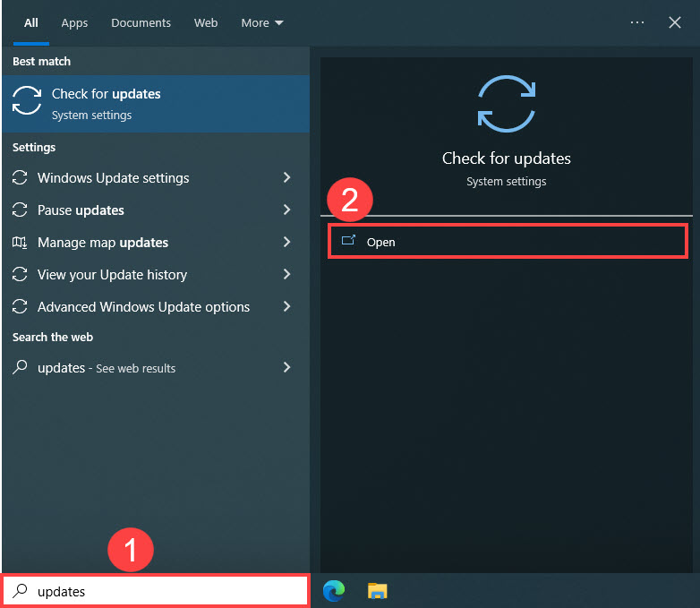Open View your Update history result

pos(156,274)
